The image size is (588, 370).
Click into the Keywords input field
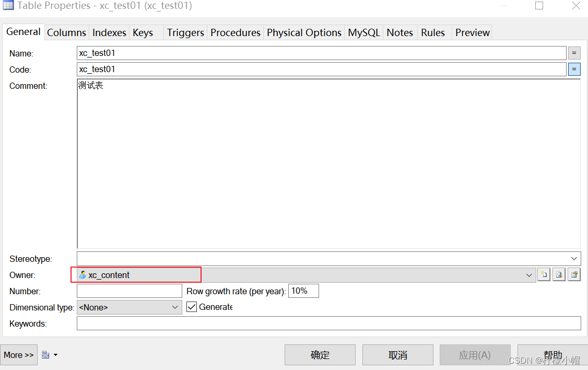pos(328,323)
